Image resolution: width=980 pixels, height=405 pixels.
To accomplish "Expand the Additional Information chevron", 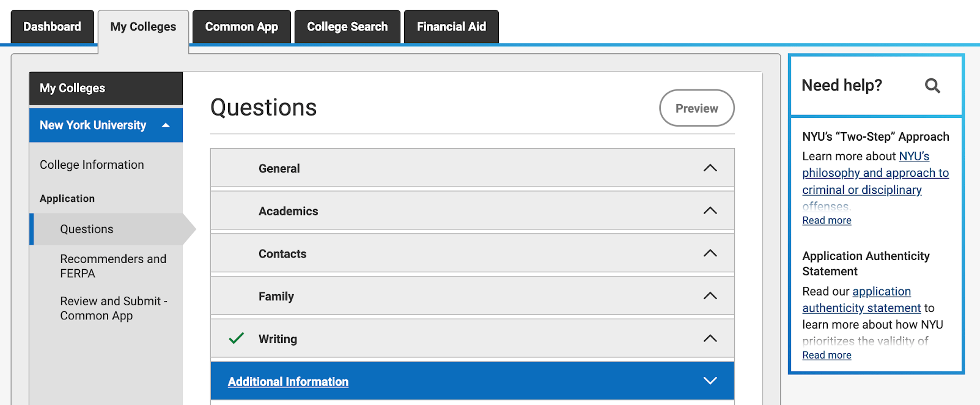I will coord(710,381).
